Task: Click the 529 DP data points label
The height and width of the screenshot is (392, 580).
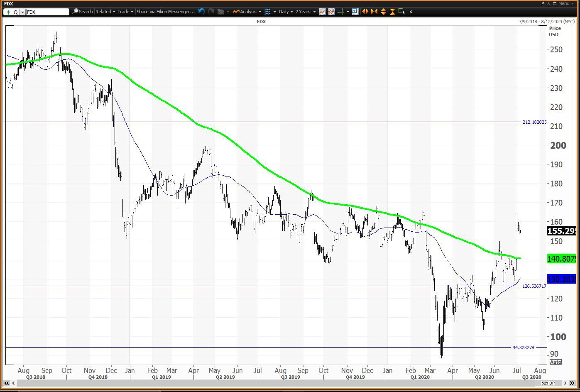Action: tap(548, 383)
